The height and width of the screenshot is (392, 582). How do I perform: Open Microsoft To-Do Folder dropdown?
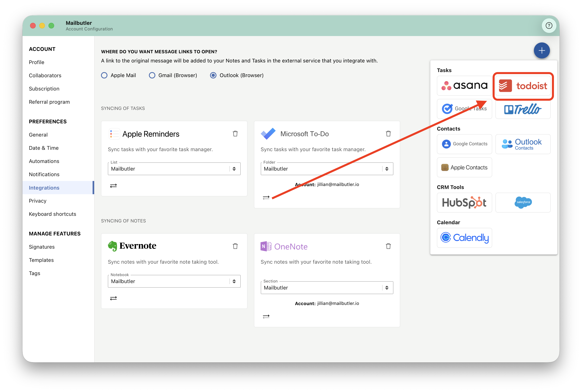pyautogui.click(x=327, y=169)
